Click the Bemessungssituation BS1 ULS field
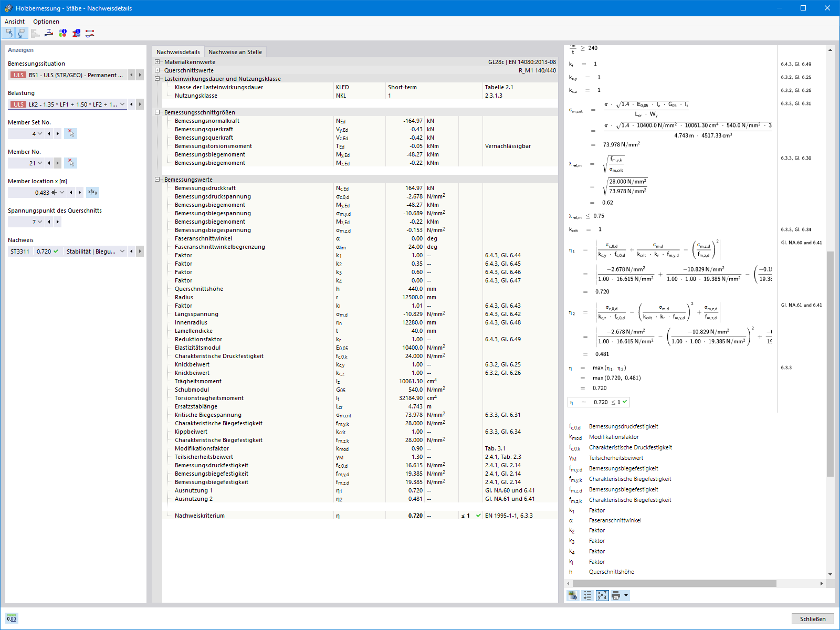Viewport: 840px width, 630px height. 67,75
